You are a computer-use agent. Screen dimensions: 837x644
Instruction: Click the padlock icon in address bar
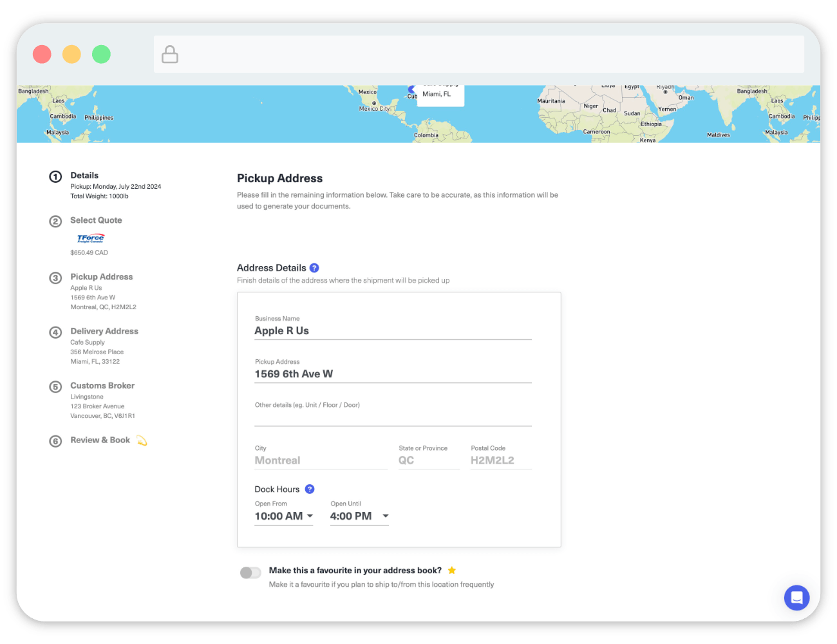(170, 54)
